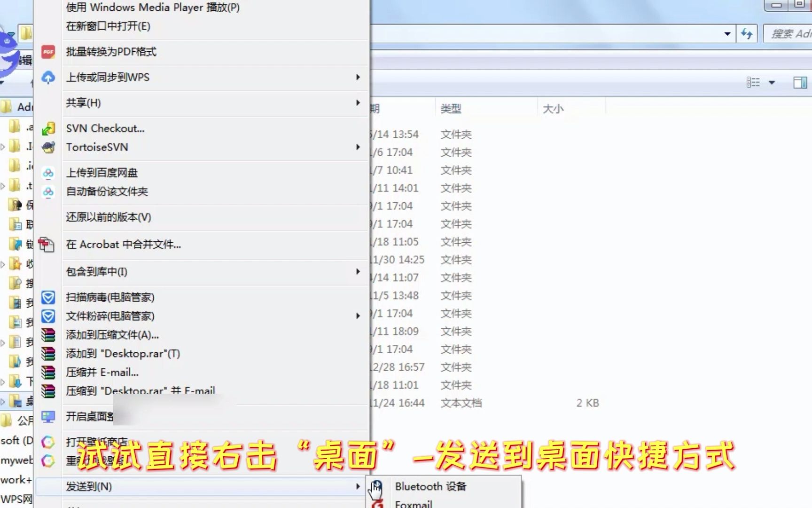812x508 pixels.
Task: Click the 批量转换为PDF格式 PDF icon
Action: (x=47, y=52)
